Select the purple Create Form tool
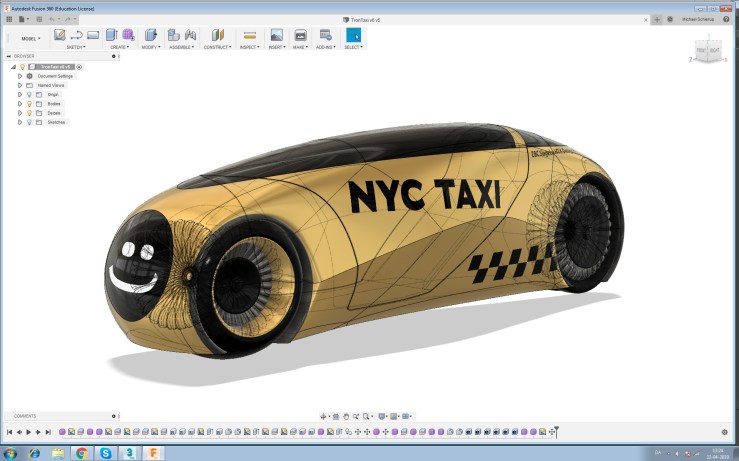The height and width of the screenshot is (461, 739). [128, 34]
